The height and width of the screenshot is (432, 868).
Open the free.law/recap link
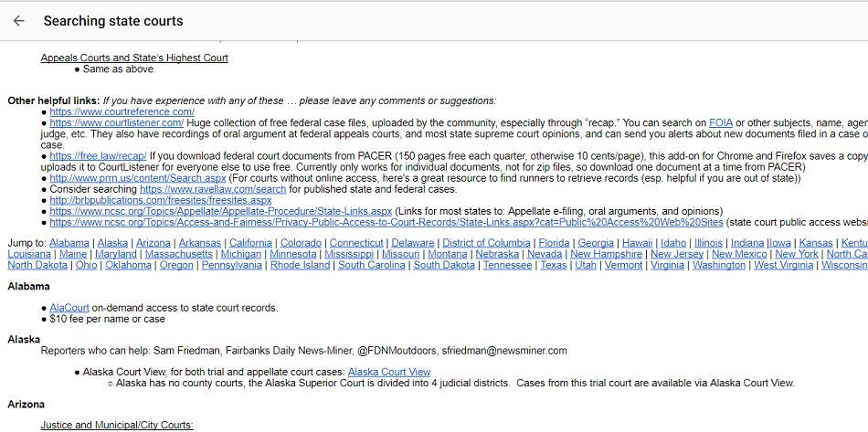pos(98,156)
